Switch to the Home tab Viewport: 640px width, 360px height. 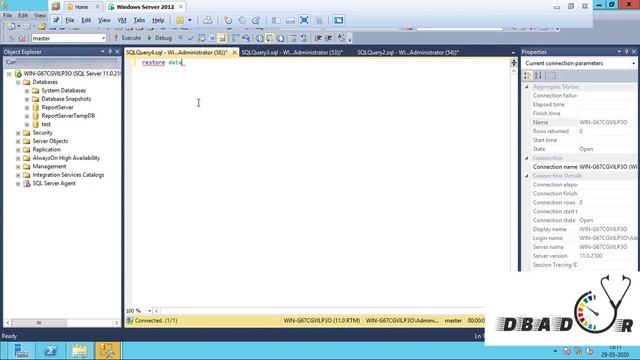81,7
